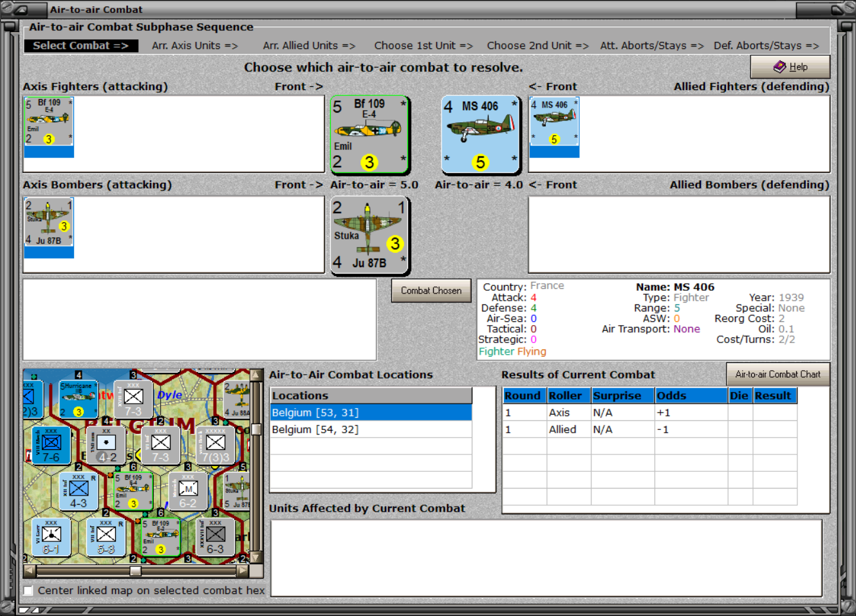Click the Bf 109 E-2 counter on the map

[161, 537]
